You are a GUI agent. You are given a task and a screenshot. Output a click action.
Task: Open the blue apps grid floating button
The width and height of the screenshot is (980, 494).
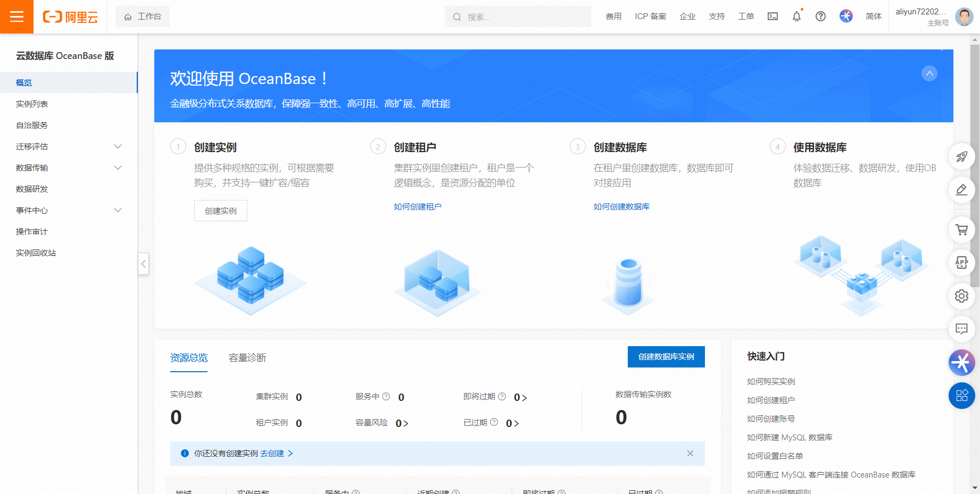click(961, 396)
